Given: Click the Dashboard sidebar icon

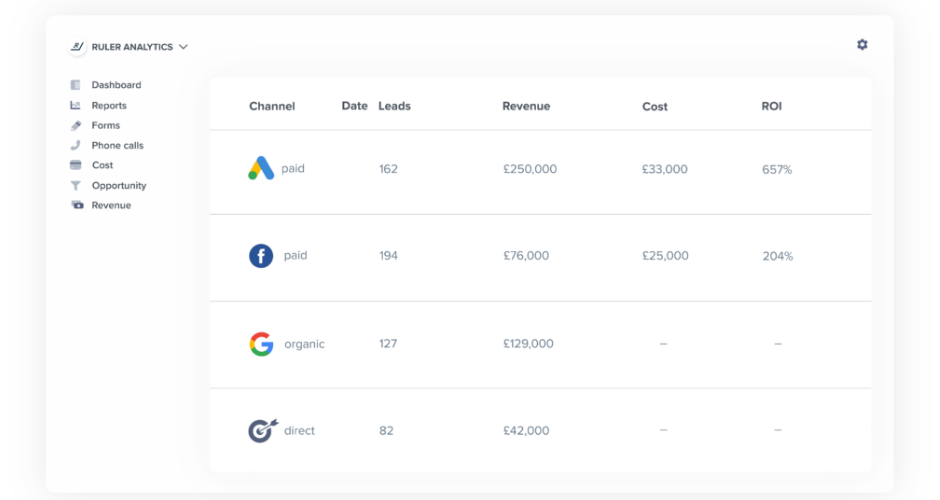Looking at the screenshot, I should coord(76,85).
